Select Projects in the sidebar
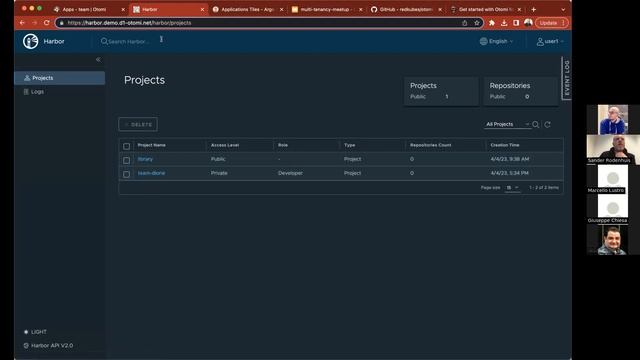640x360 pixels. click(60, 78)
